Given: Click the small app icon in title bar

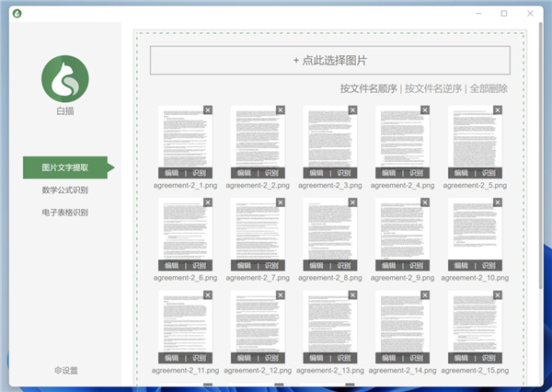Looking at the screenshot, I should point(17,14).
